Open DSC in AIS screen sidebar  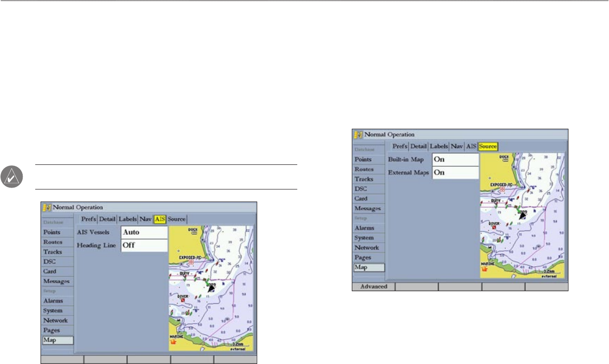click(57, 261)
